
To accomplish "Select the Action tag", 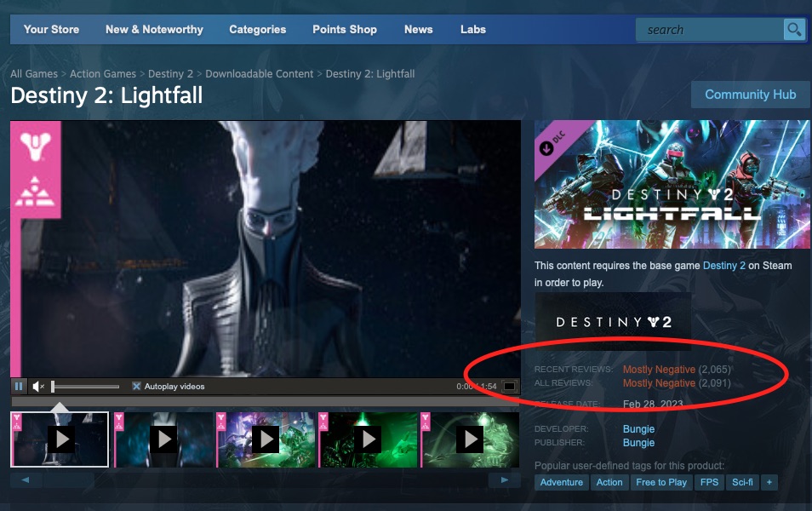I will click(x=609, y=483).
